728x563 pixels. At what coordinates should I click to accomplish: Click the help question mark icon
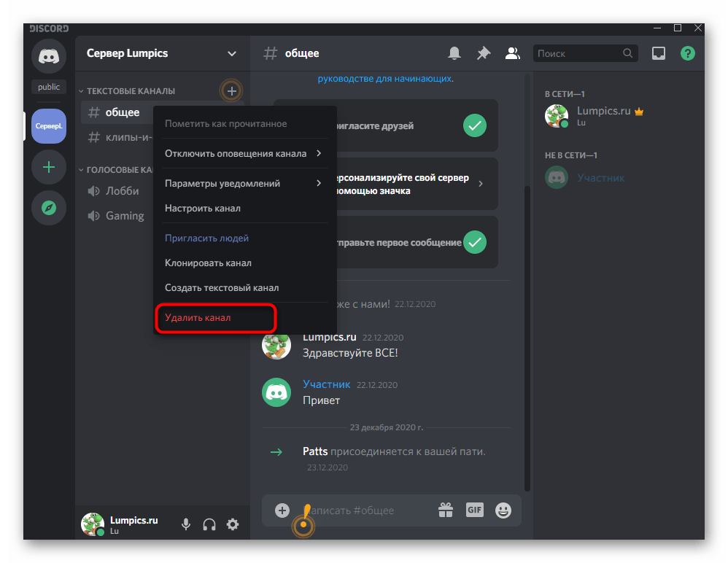687,53
